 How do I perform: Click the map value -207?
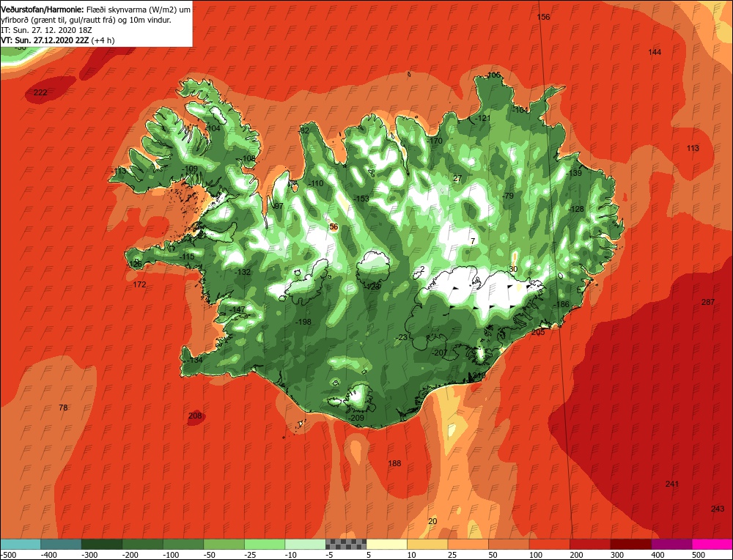coord(439,353)
